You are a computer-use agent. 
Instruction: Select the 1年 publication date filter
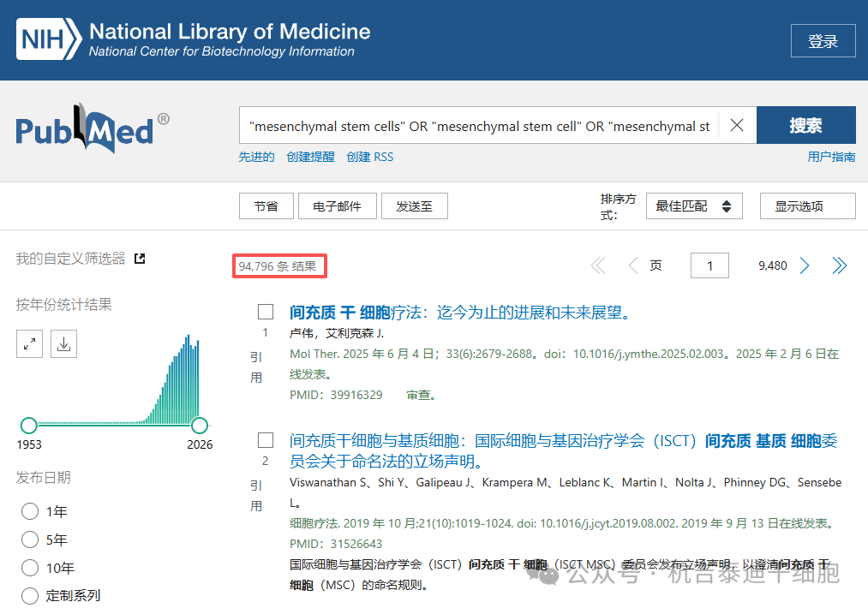(x=30, y=511)
